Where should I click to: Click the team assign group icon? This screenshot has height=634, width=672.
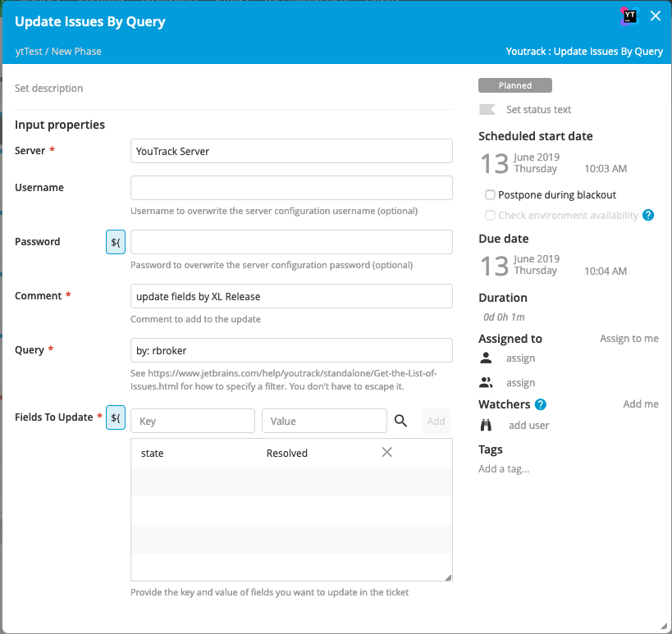click(x=486, y=382)
